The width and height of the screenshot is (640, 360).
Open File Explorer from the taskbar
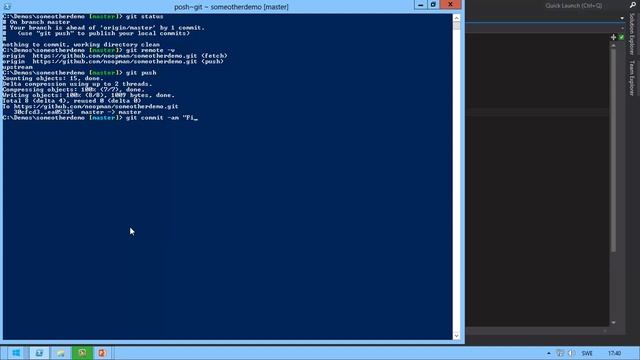coord(60,353)
